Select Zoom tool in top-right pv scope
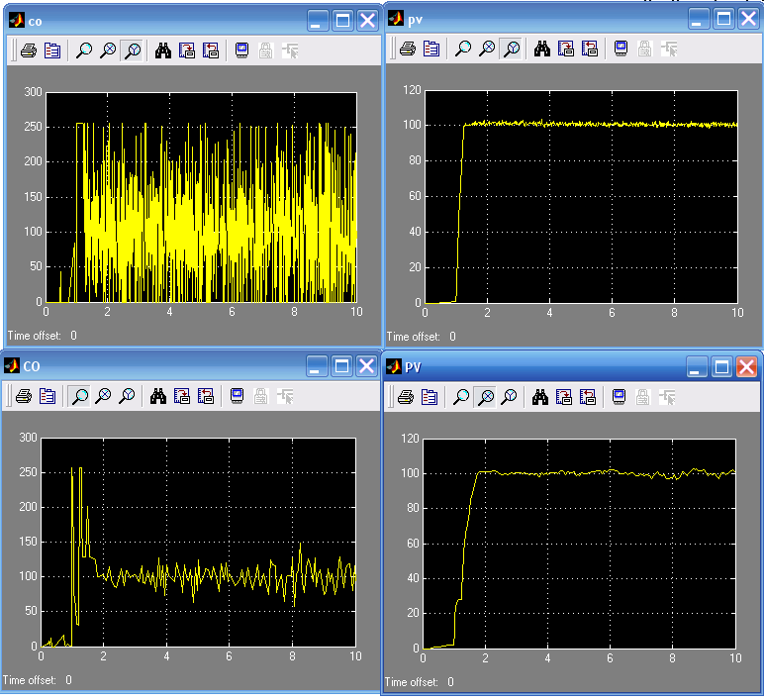This screenshot has width=764, height=700. click(x=462, y=48)
